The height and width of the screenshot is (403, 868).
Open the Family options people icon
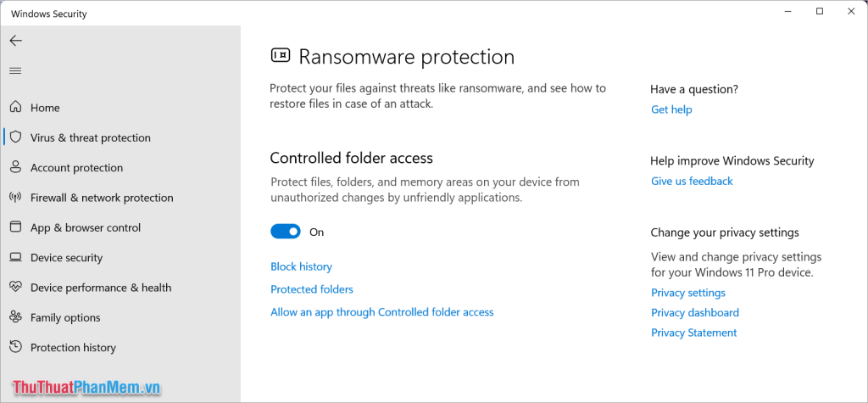[x=16, y=317]
